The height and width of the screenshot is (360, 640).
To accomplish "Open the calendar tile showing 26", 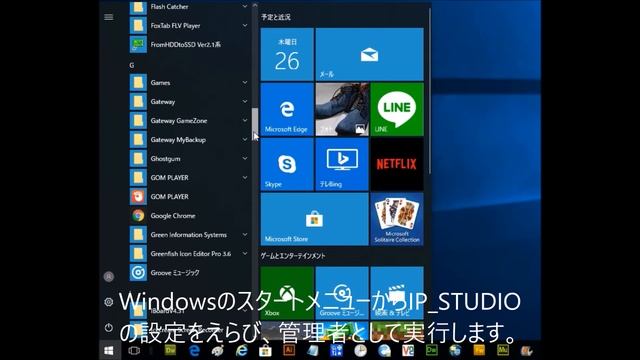I will [287, 54].
